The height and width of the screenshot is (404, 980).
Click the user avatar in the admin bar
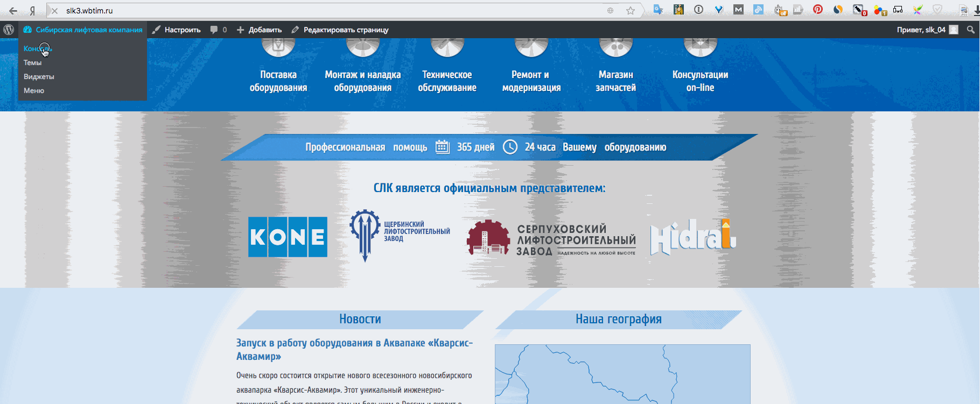pos(954,30)
